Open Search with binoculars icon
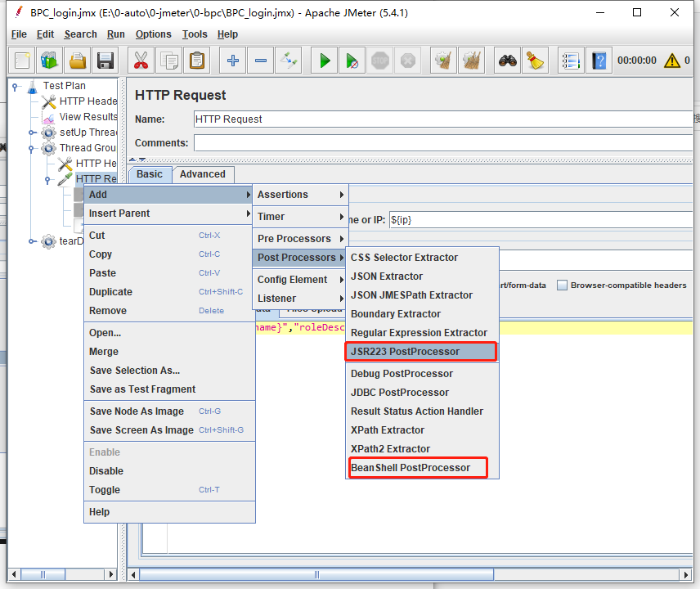 pos(508,61)
